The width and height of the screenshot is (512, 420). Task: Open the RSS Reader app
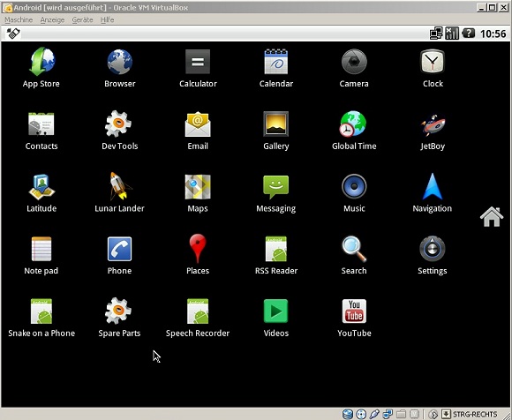point(276,255)
